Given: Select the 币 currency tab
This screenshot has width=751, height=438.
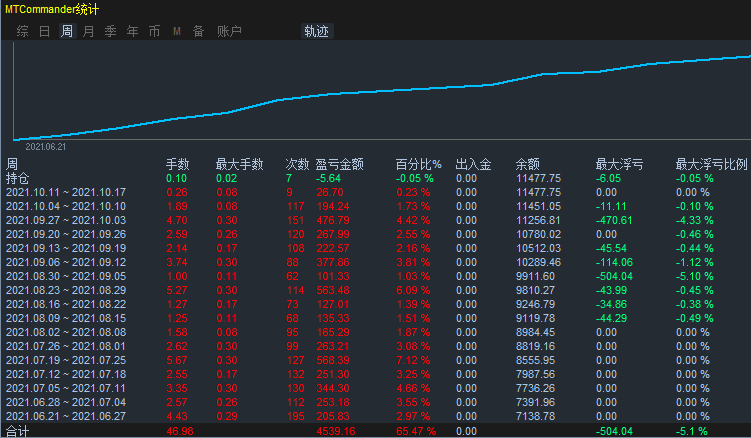Looking at the screenshot, I should (155, 31).
